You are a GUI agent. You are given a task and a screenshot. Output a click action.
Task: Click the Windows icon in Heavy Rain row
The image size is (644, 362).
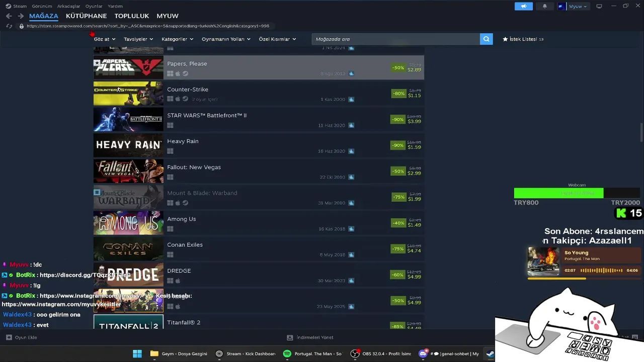coord(170,151)
